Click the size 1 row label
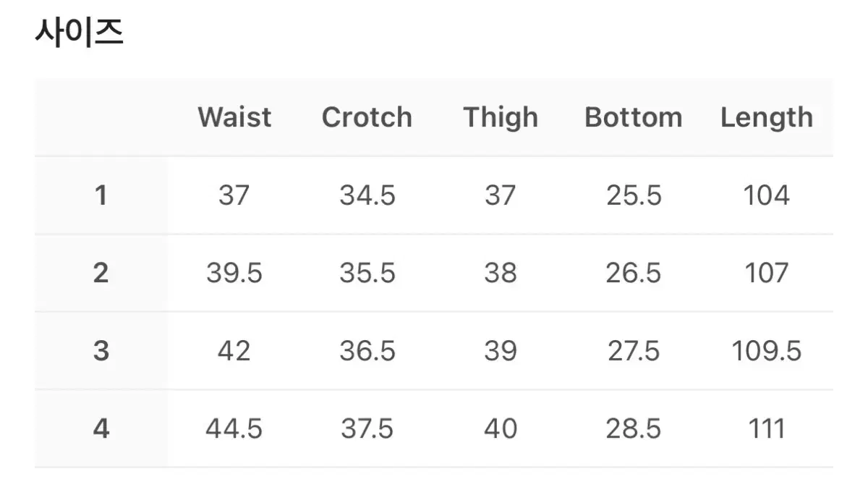868x495 pixels. [x=101, y=195]
